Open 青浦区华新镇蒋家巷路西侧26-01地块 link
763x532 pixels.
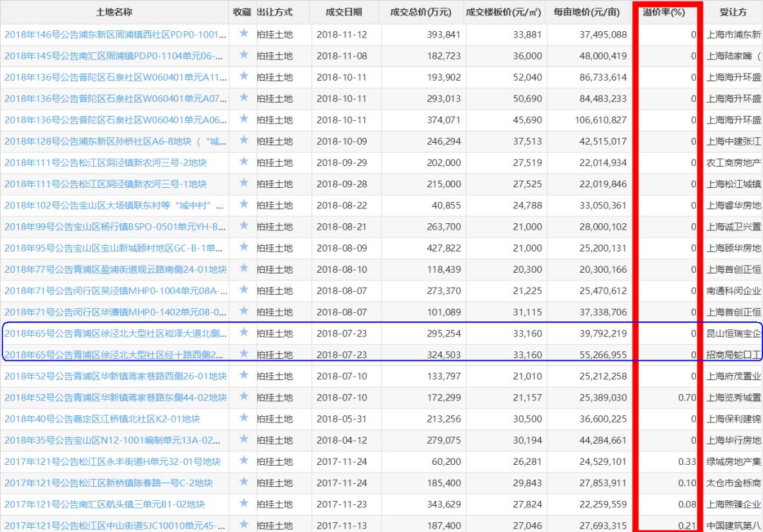115,377
